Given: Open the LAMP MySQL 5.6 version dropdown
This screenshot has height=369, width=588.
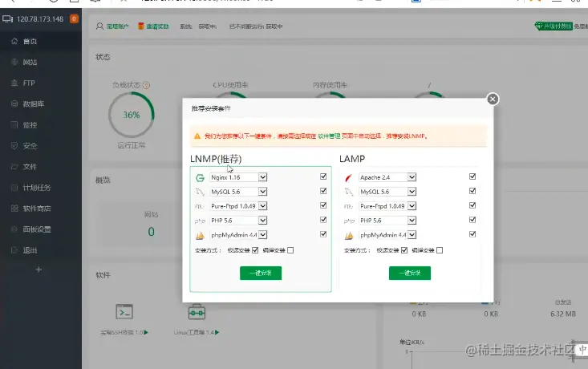Looking at the screenshot, I should point(387,192).
